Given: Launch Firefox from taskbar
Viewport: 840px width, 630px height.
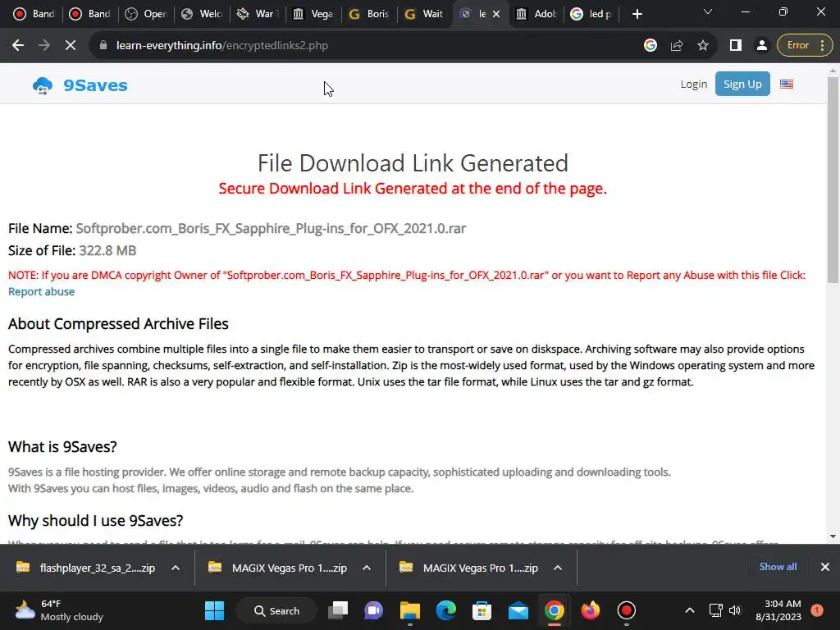Looking at the screenshot, I should pos(591,610).
